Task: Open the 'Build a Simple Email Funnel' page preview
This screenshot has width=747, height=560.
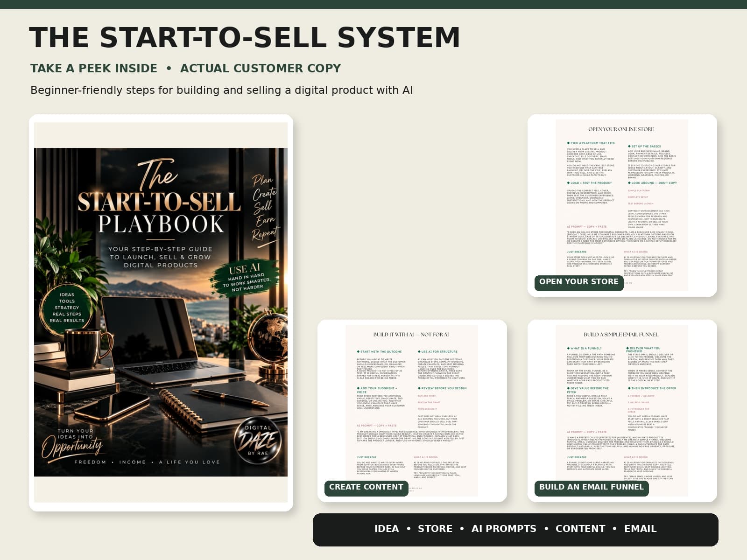Action: point(622,411)
